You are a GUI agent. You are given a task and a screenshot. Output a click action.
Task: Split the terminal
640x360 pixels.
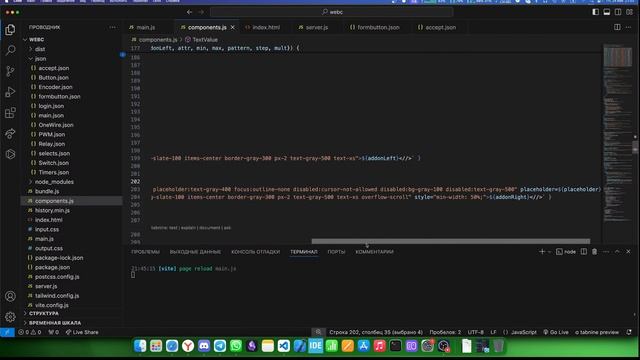click(584, 252)
